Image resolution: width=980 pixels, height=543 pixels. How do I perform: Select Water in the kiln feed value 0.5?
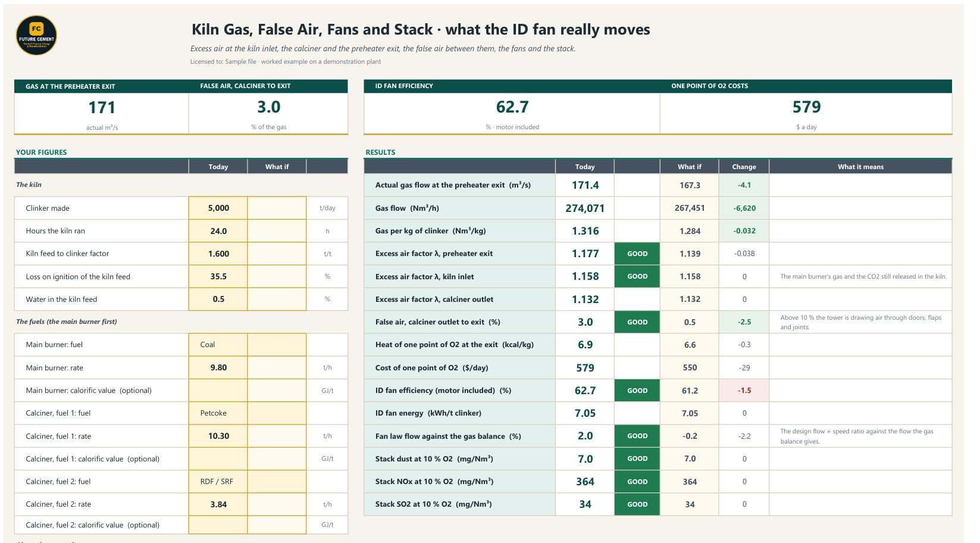click(218, 299)
